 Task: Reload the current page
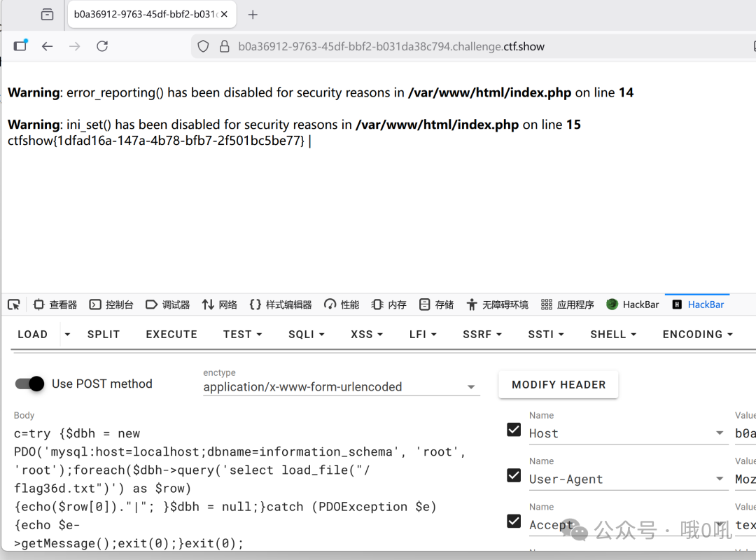(102, 46)
